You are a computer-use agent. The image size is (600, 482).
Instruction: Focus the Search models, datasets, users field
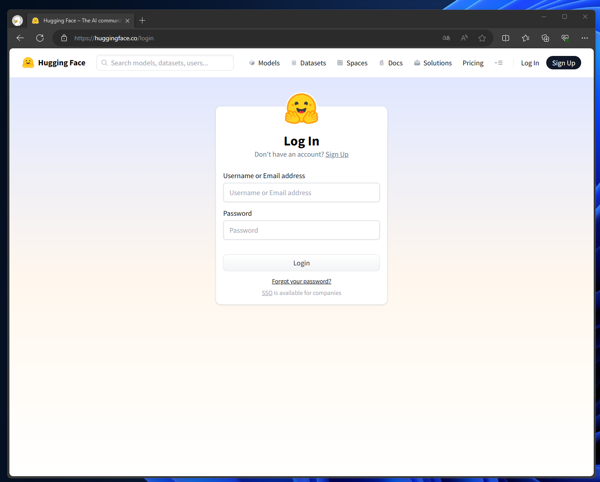point(165,63)
